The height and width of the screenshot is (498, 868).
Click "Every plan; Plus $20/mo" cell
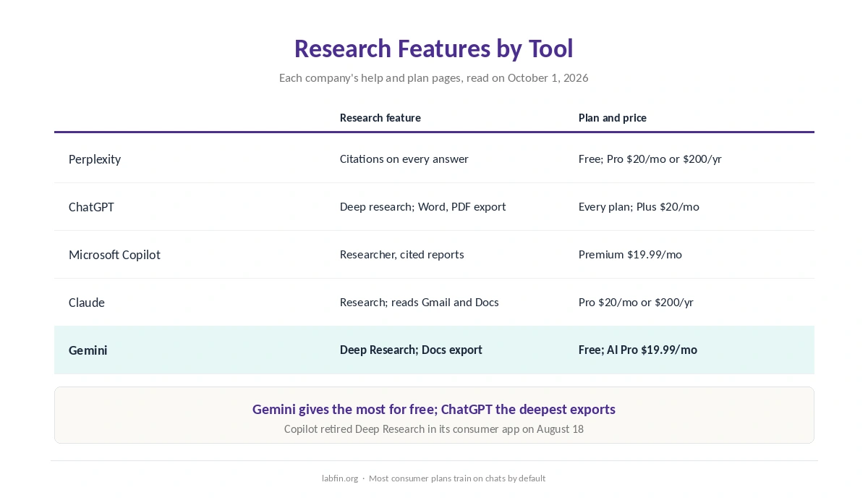pos(639,207)
